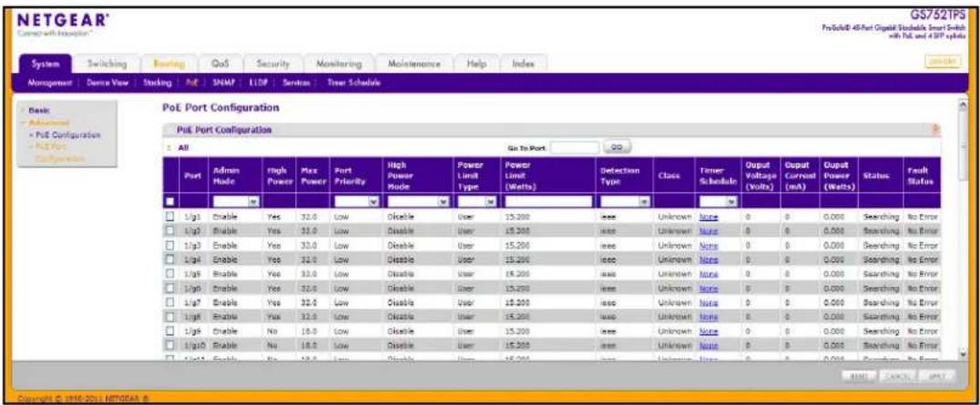Open the Admin Mode dropdown
Viewport: 980px width, 405px height.
(236, 202)
